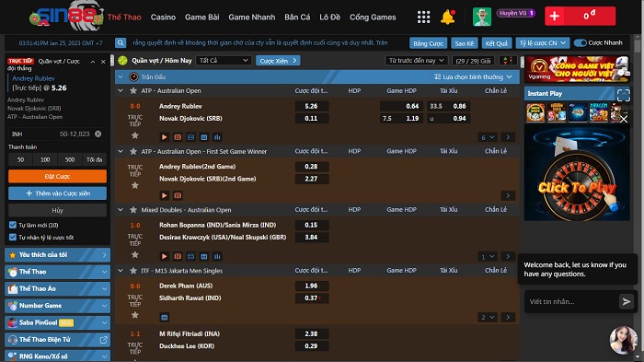Open the notification bell
Viewport: 644px width, 362px height.
[x=448, y=17]
